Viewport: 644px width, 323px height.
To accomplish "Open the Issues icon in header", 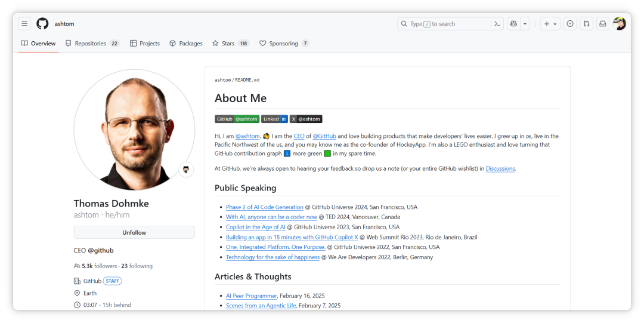I will click(x=570, y=24).
